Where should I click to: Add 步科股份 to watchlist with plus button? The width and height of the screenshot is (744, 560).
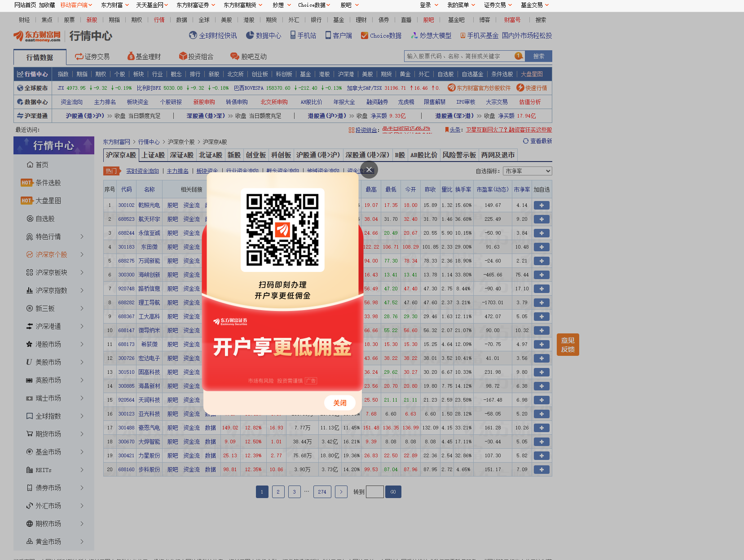(541, 469)
